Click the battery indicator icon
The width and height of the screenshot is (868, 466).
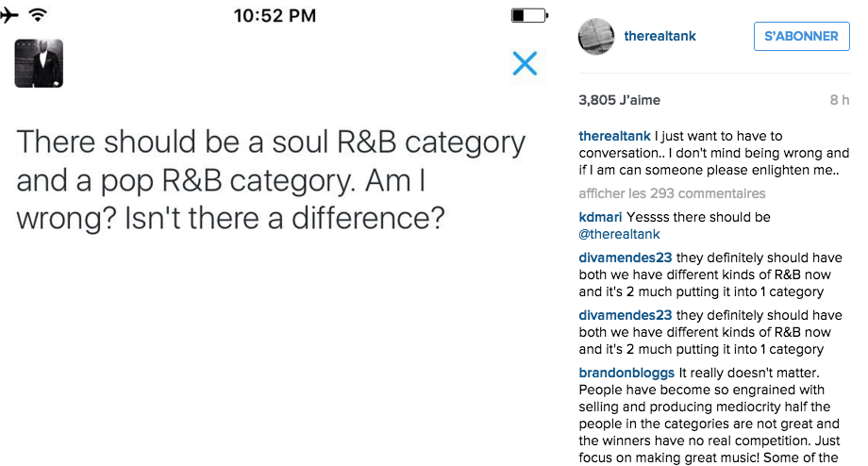(x=528, y=15)
